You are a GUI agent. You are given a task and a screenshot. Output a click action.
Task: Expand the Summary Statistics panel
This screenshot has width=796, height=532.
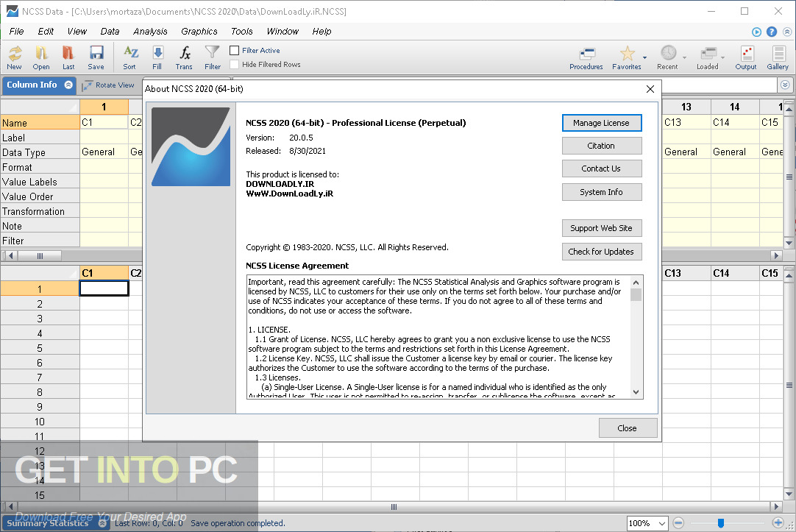point(102,523)
